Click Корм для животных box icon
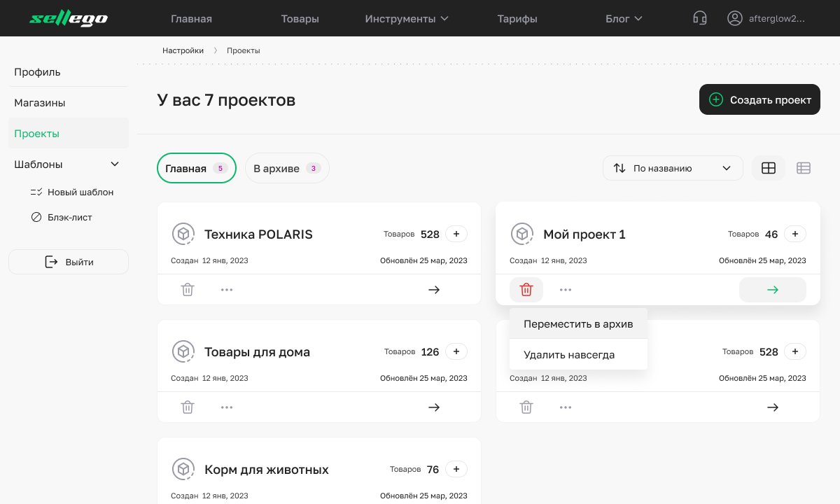The width and height of the screenshot is (840, 504). point(183,469)
